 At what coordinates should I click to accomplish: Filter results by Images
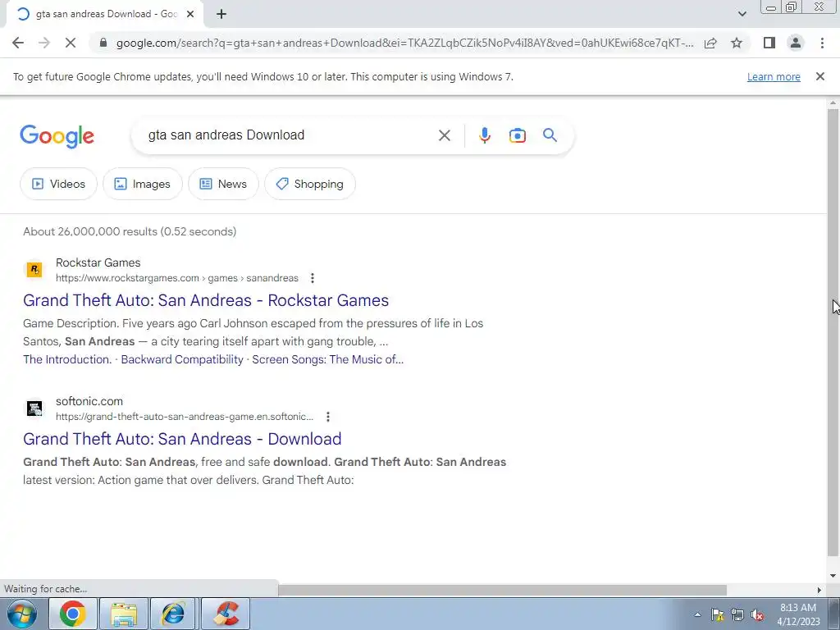pos(143,184)
